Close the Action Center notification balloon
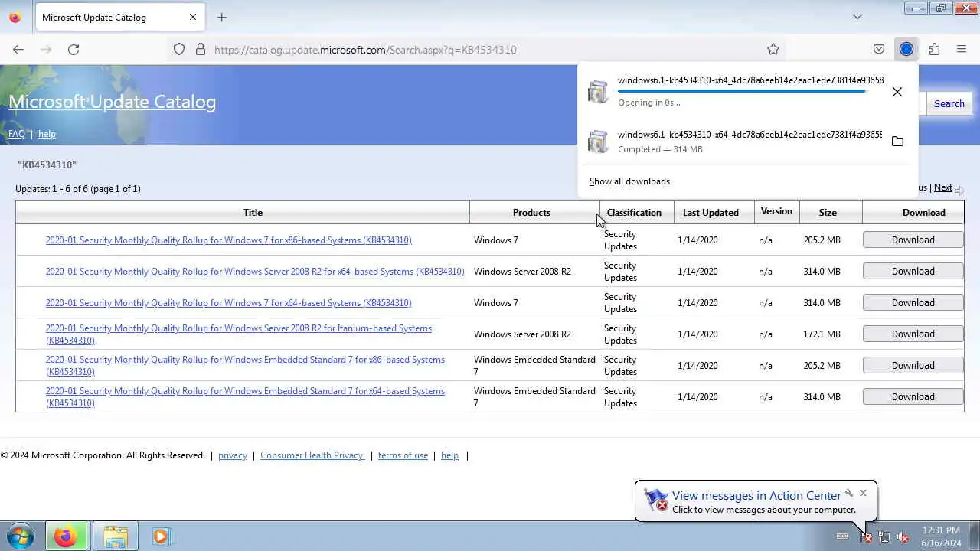This screenshot has height=551, width=980. (863, 493)
